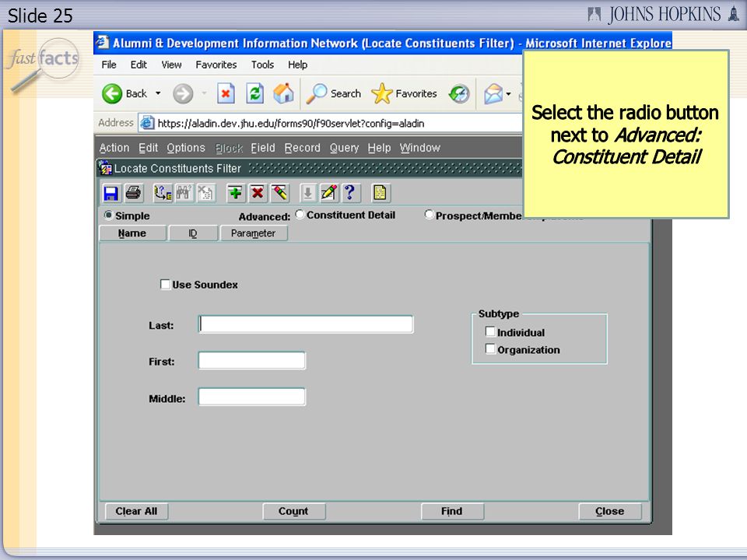Click into the Middle name input field

coord(251,397)
